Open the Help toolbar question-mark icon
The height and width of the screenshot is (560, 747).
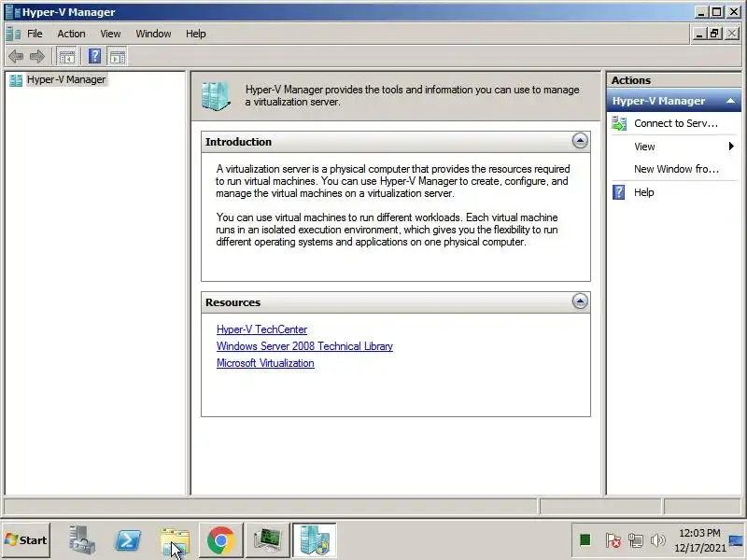pyautogui.click(x=95, y=57)
